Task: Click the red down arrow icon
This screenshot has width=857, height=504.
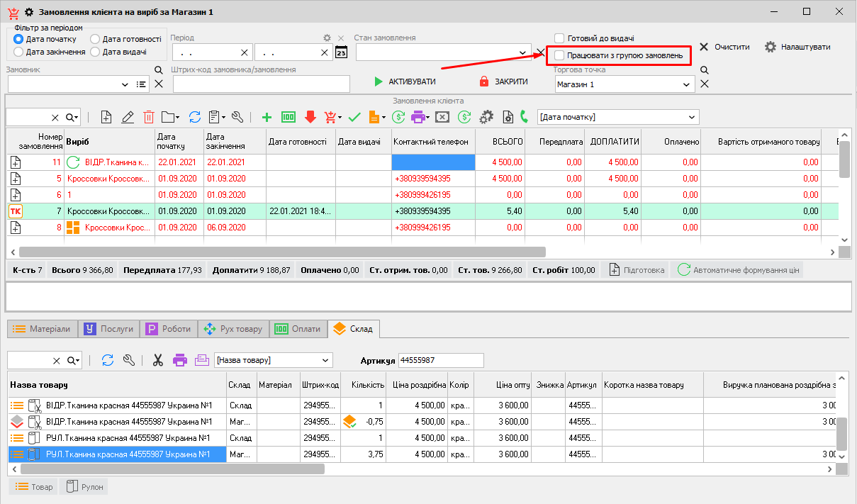Action: pyautogui.click(x=310, y=117)
